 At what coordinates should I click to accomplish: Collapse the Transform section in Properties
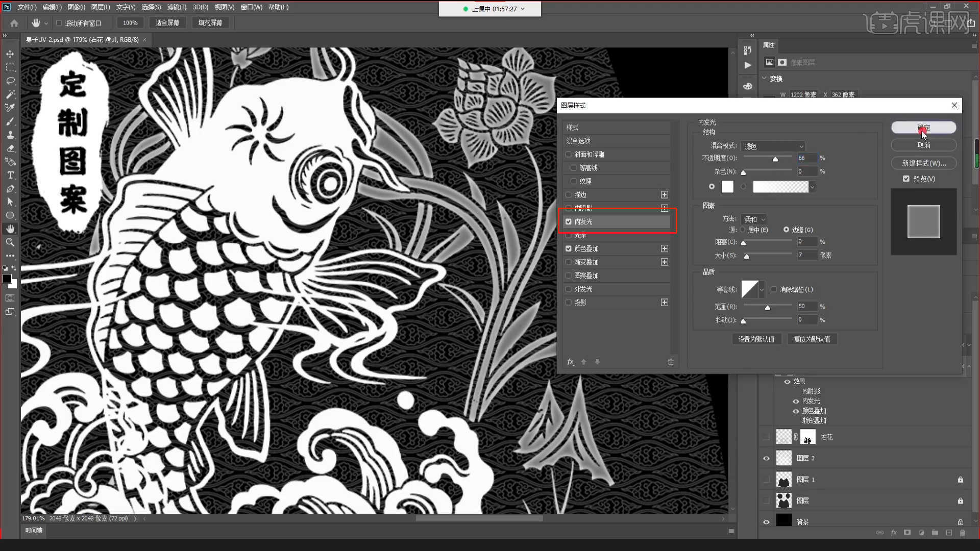pos(765,79)
